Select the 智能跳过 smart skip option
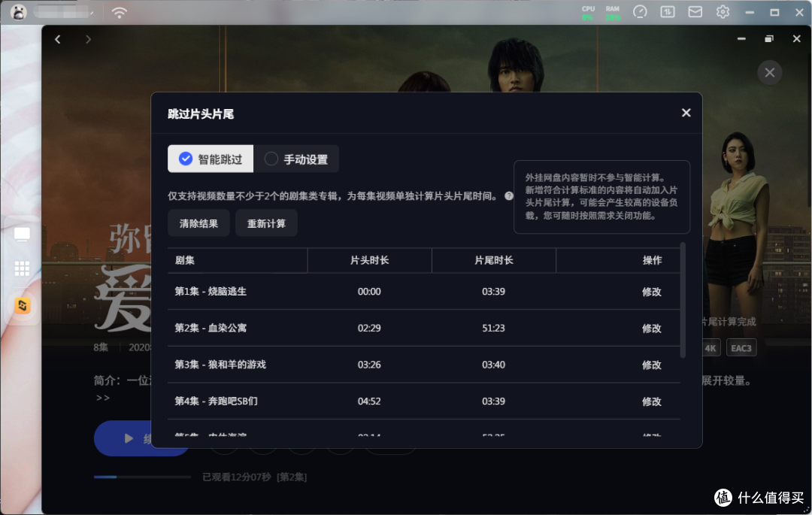 tap(211, 159)
